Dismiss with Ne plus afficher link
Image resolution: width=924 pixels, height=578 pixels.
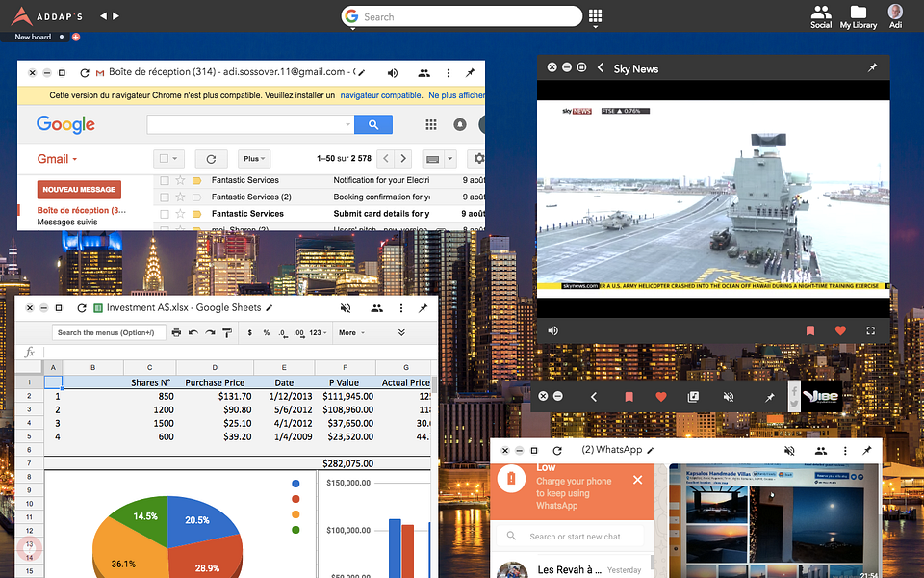click(x=456, y=95)
